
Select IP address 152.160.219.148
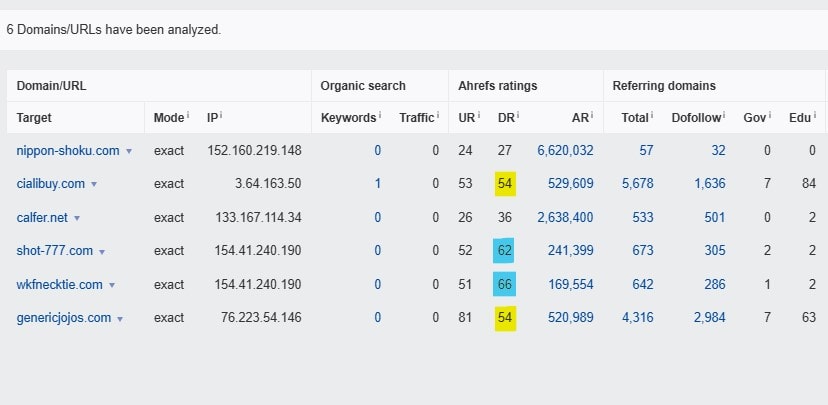(x=255, y=150)
